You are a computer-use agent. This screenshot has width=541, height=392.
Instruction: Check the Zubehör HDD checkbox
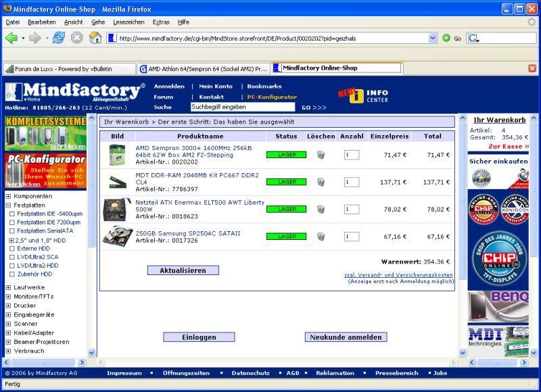(12, 274)
